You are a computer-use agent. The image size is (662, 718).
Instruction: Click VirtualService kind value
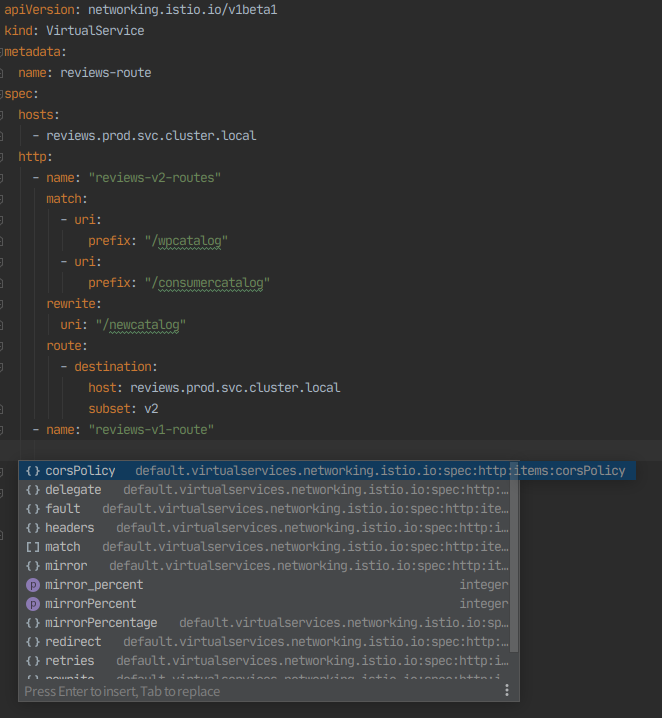point(95,31)
